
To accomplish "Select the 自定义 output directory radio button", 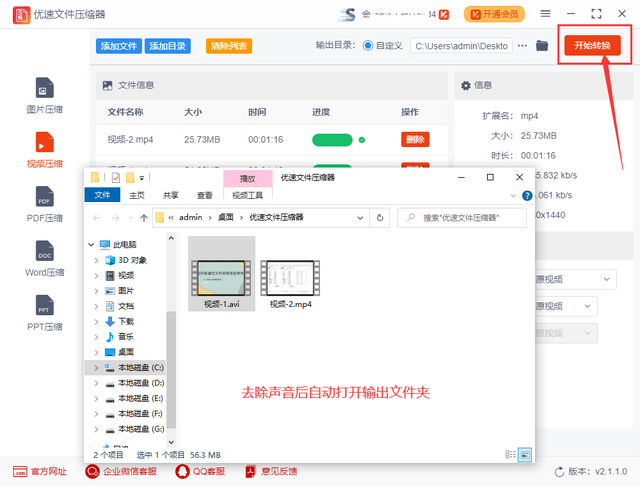I will coord(368,46).
